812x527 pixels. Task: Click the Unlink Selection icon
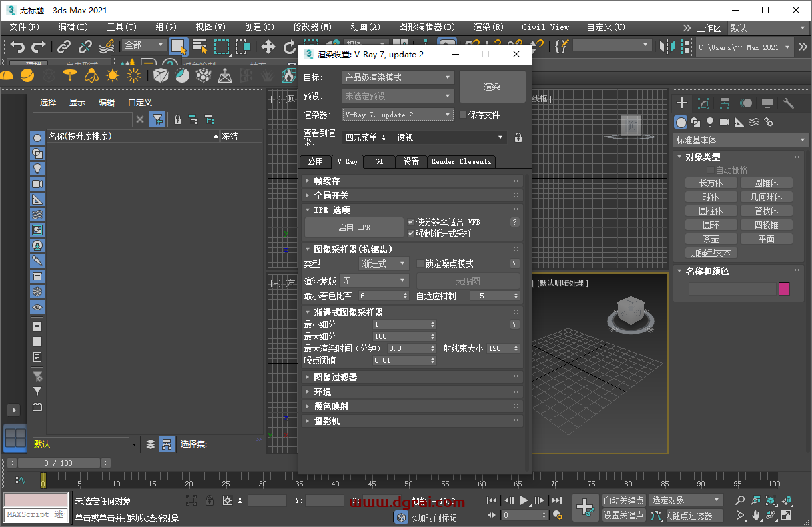tap(85, 46)
